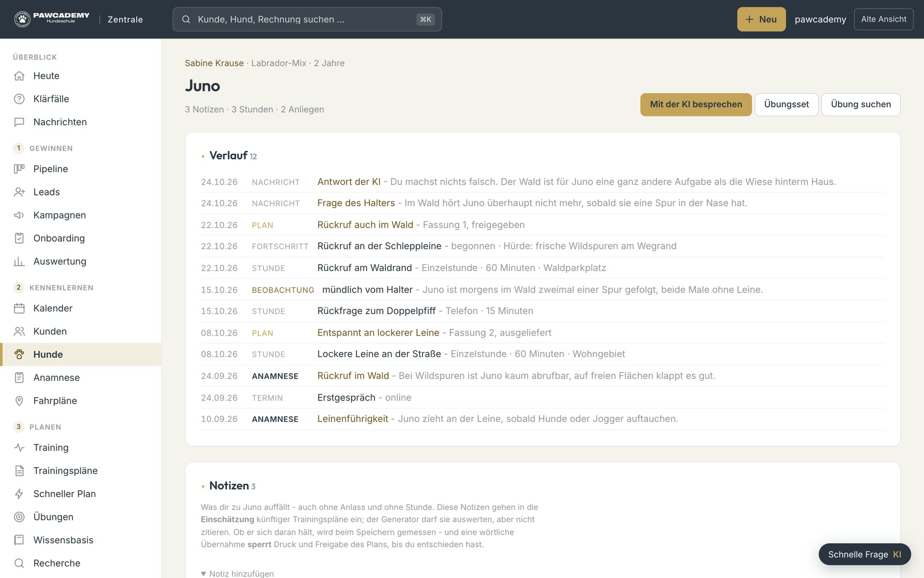Open Übungen via the target icon

(x=19, y=517)
